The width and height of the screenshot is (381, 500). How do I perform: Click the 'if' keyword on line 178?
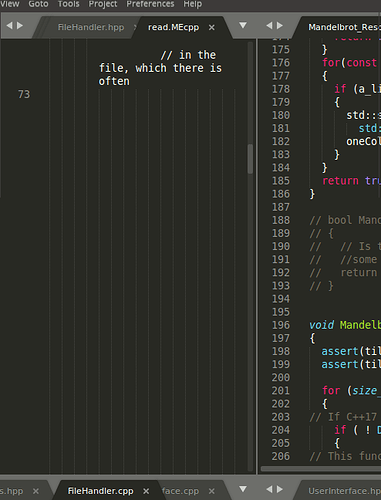tap(340, 89)
